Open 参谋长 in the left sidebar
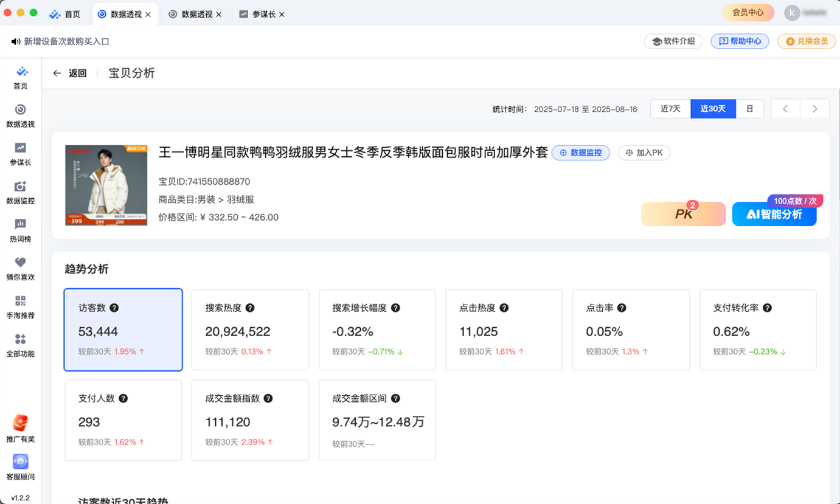This screenshot has height=504, width=840. (x=20, y=153)
